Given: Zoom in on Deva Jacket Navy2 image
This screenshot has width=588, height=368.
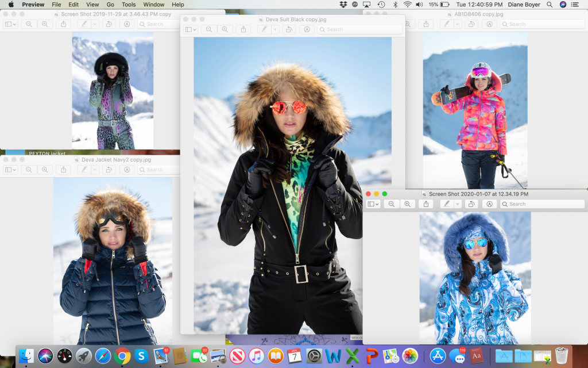Looking at the screenshot, I should click(44, 170).
